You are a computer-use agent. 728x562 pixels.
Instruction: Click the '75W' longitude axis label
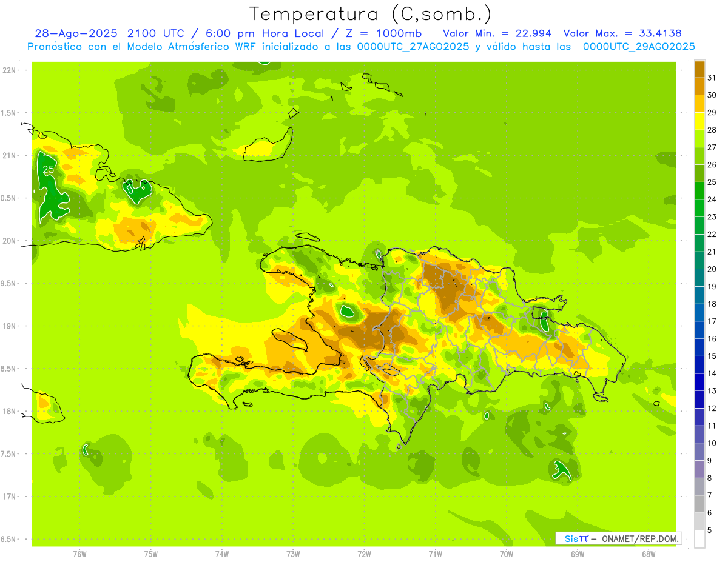[x=151, y=554]
